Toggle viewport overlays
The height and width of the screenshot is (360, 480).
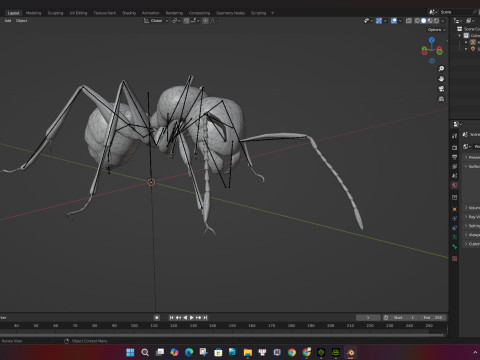click(x=394, y=21)
